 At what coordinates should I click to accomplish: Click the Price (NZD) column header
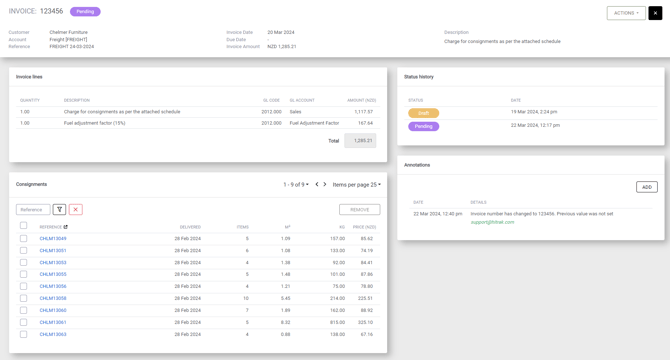(x=364, y=227)
